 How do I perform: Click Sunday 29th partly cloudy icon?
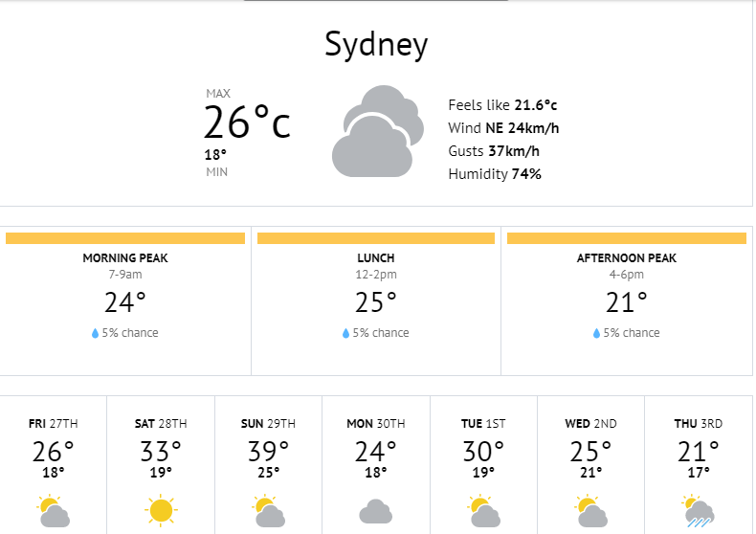[269, 511]
